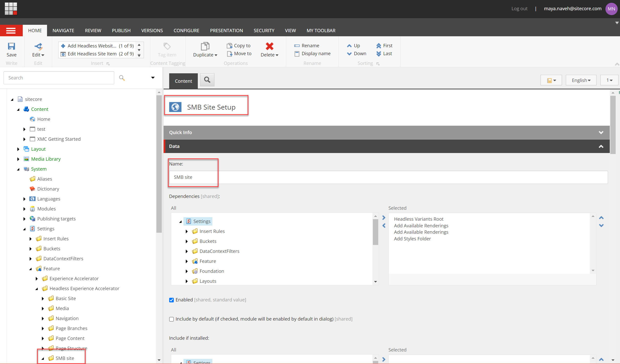
Task: Add selected dependency with right arrow
Action: click(384, 218)
